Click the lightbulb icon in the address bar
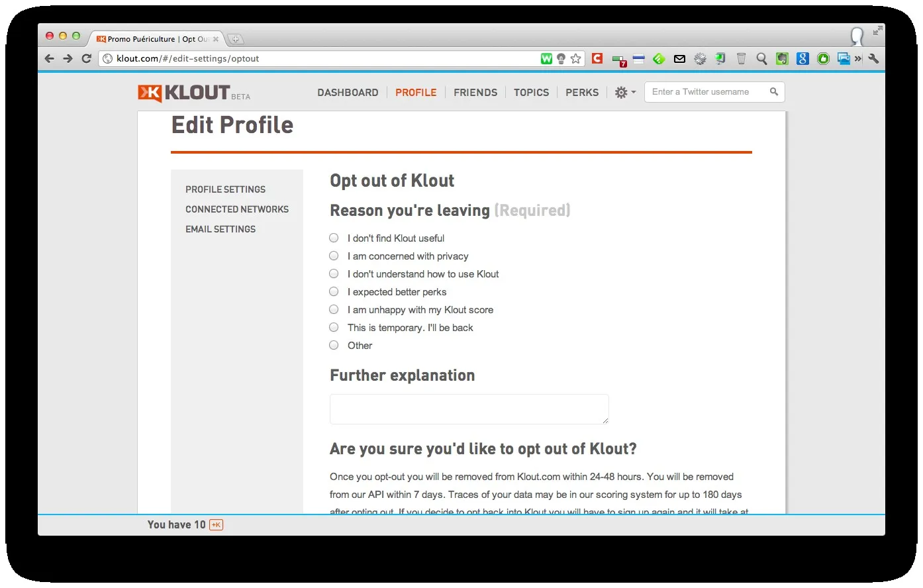Viewport: 923px width, 588px height. pyautogui.click(x=561, y=58)
